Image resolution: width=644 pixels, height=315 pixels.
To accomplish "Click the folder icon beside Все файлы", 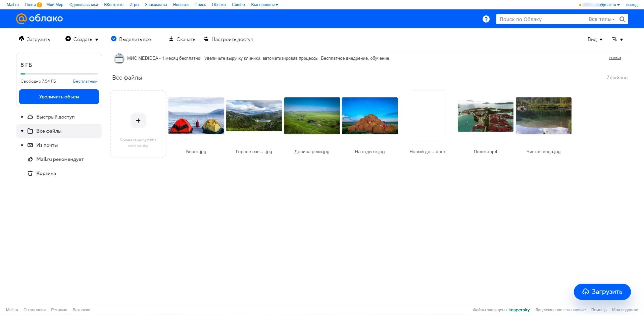I will [x=30, y=131].
